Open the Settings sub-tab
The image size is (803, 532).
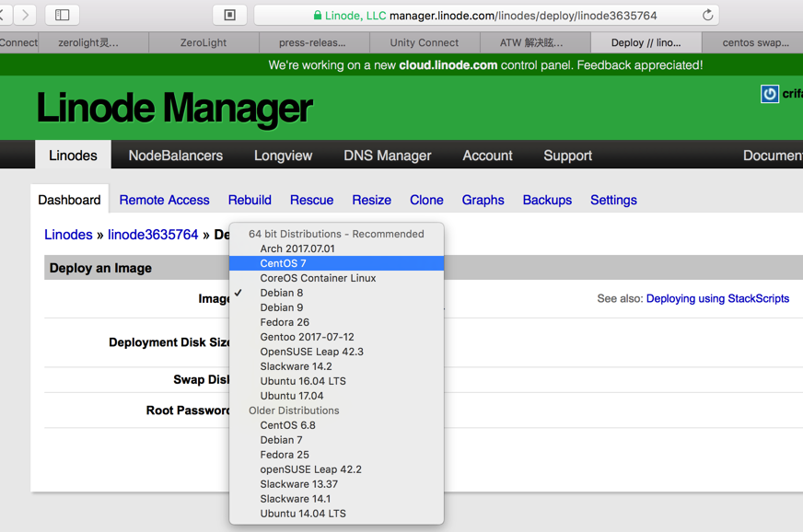pos(613,200)
